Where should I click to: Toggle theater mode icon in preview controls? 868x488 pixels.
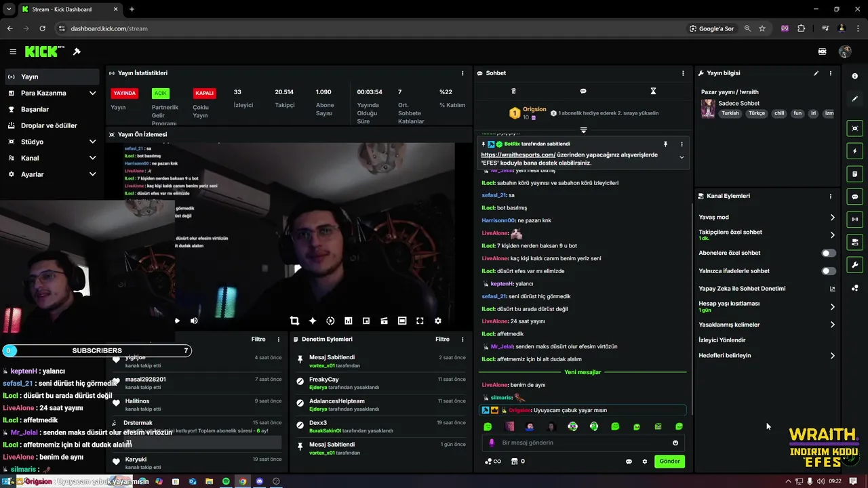tap(402, 321)
